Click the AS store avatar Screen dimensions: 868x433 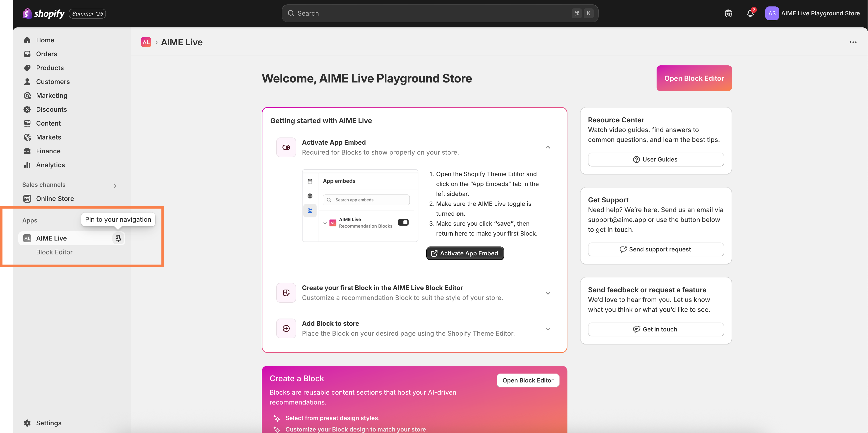tap(772, 13)
